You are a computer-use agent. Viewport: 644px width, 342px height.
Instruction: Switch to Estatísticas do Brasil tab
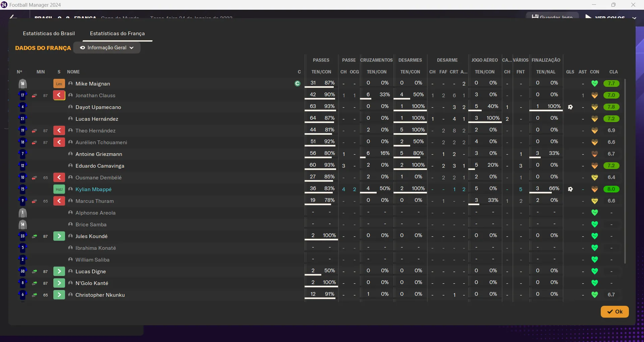click(x=49, y=34)
